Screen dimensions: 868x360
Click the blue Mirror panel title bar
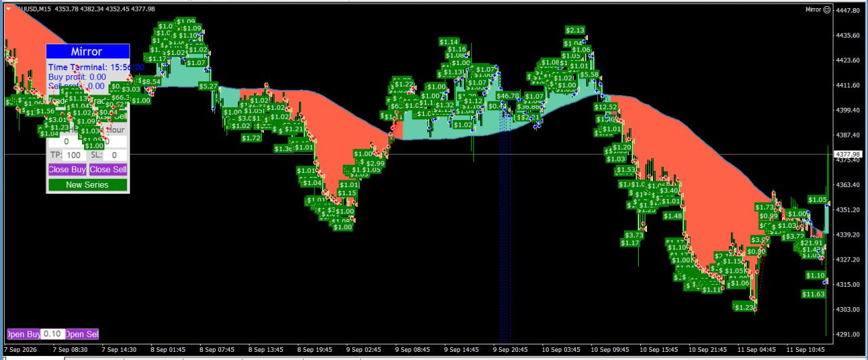(87, 52)
